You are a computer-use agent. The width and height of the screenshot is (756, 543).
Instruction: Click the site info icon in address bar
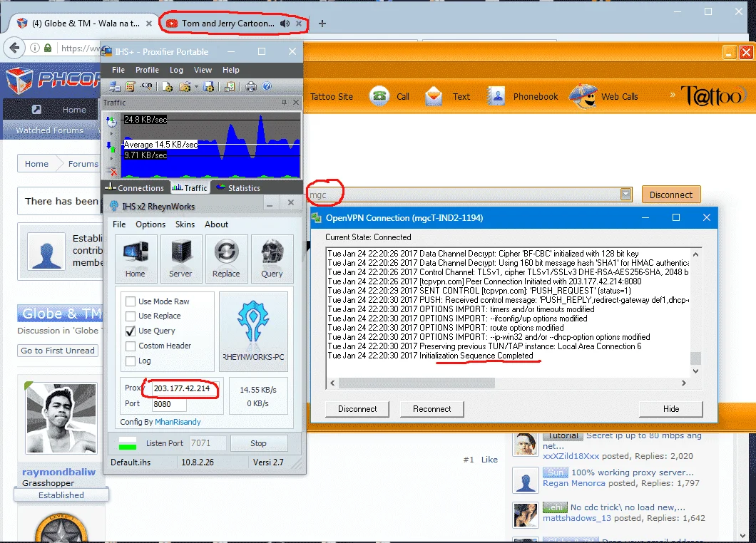click(x=35, y=48)
